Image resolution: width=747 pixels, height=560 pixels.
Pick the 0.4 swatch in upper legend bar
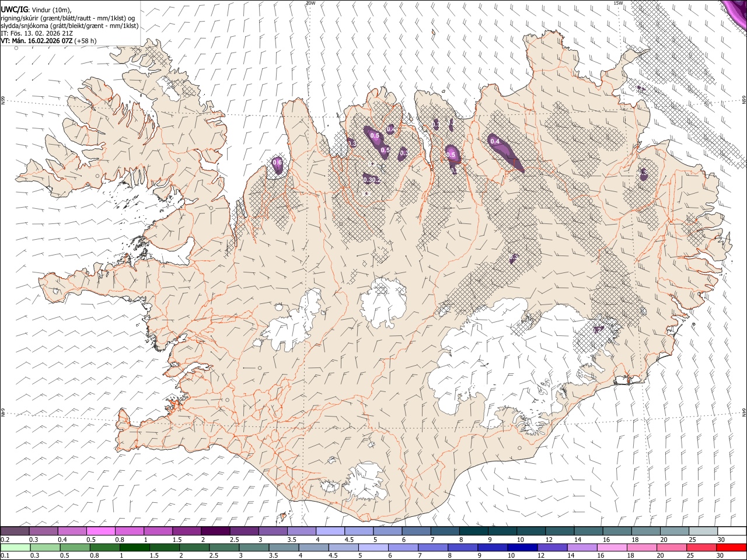(x=72, y=531)
